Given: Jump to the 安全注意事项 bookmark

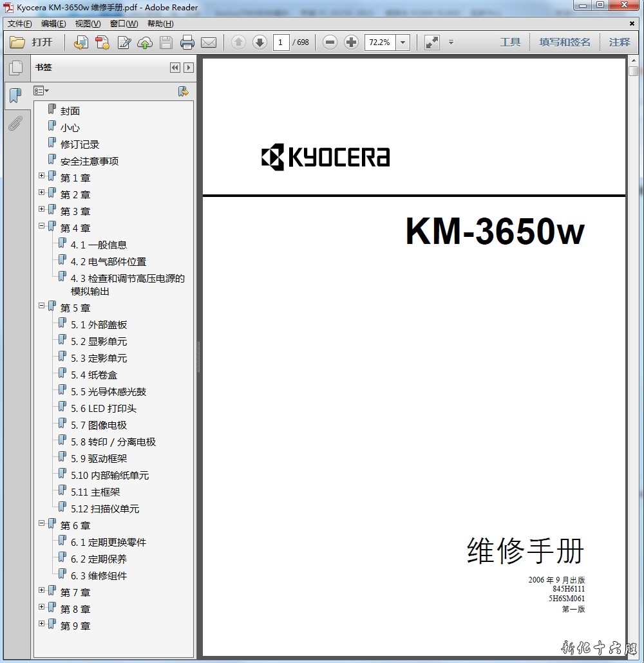Looking at the screenshot, I should 90,161.
